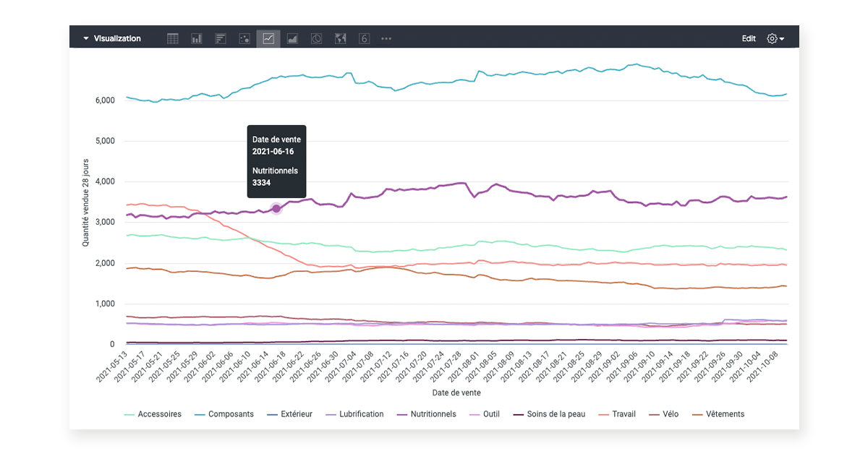Select the pie chart visualization icon
Image resolution: width=868 pixels, height=454 pixels.
click(316, 38)
